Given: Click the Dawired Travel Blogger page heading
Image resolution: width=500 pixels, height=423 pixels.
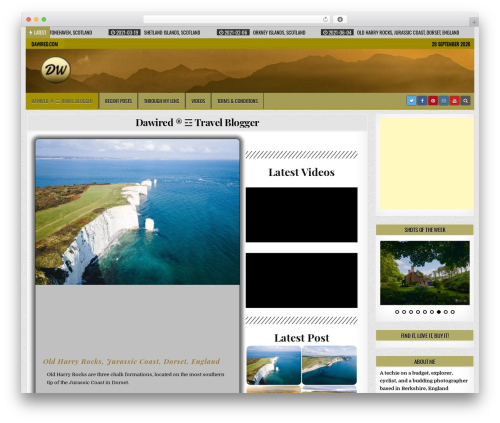Looking at the screenshot, I should pos(197,123).
